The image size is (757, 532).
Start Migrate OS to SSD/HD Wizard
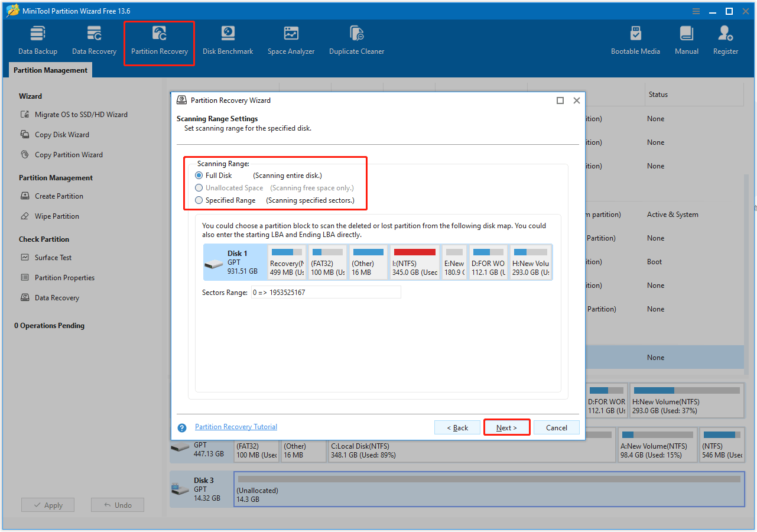coord(74,115)
